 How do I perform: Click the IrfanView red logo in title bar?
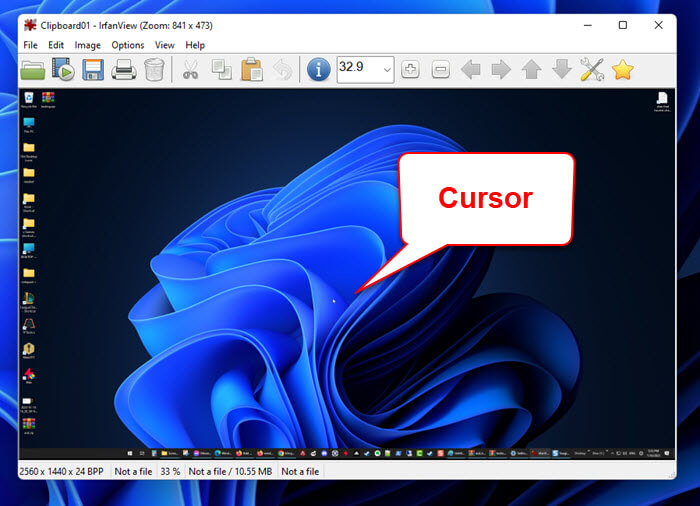tap(30, 25)
